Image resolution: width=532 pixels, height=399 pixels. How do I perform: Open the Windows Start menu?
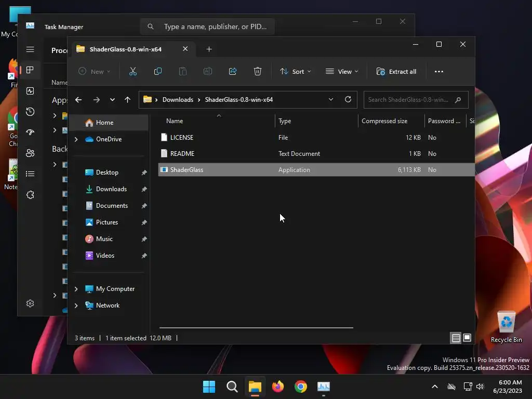point(209,387)
